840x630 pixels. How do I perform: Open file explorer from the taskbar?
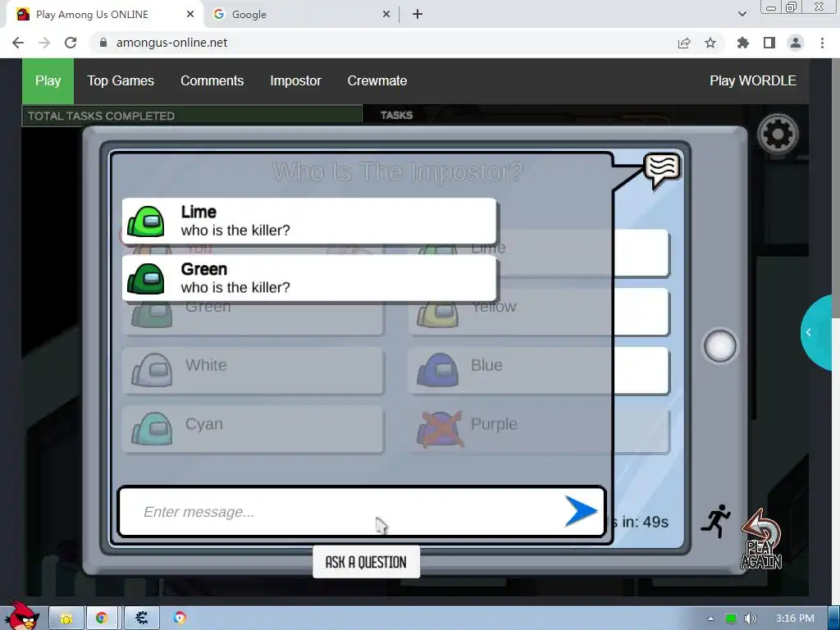point(66,619)
